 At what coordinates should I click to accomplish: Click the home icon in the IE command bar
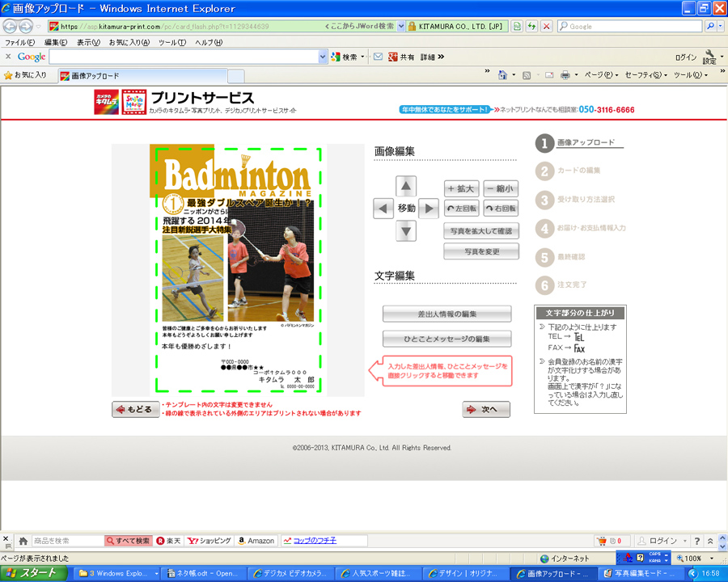pyautogui.click(x=503, y=75)
